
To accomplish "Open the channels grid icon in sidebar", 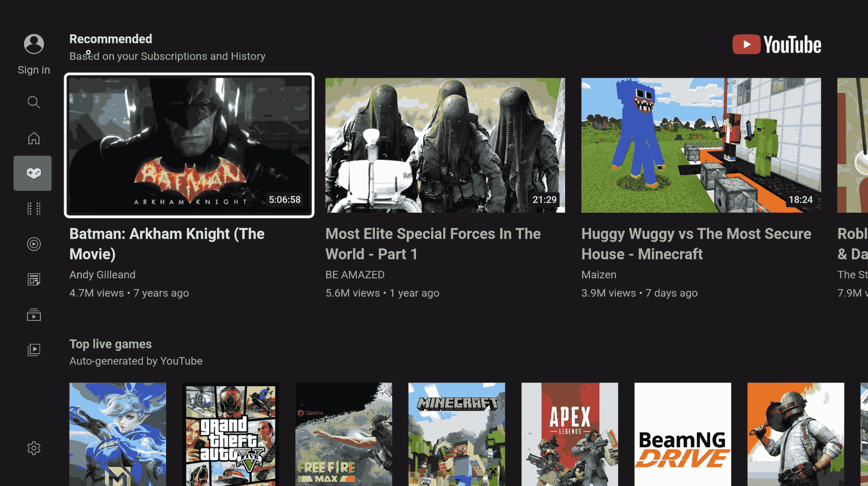I will 34,209.
